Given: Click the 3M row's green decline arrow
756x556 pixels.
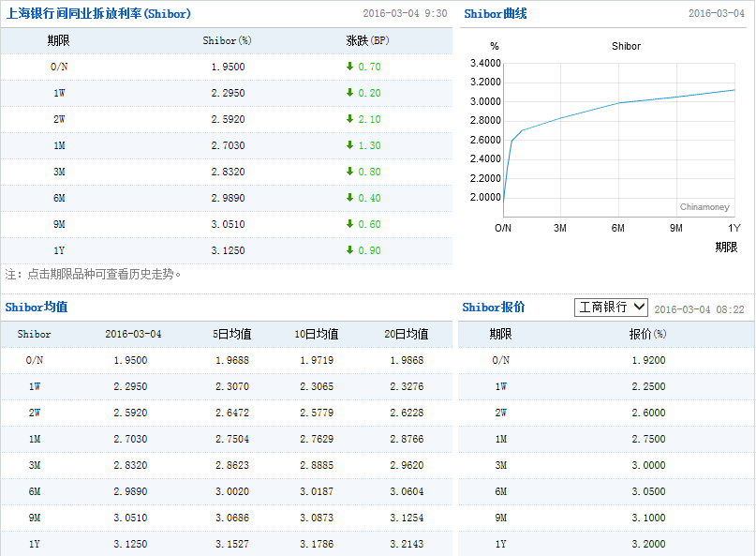Looking at the screenshot, I should (x=349, y=172).
